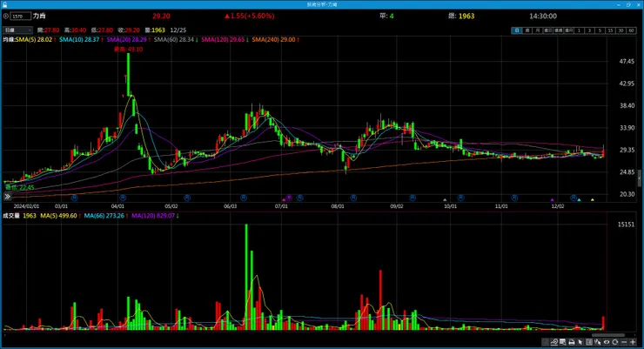Click the SMA(120) 29.65 legend label

223,40
